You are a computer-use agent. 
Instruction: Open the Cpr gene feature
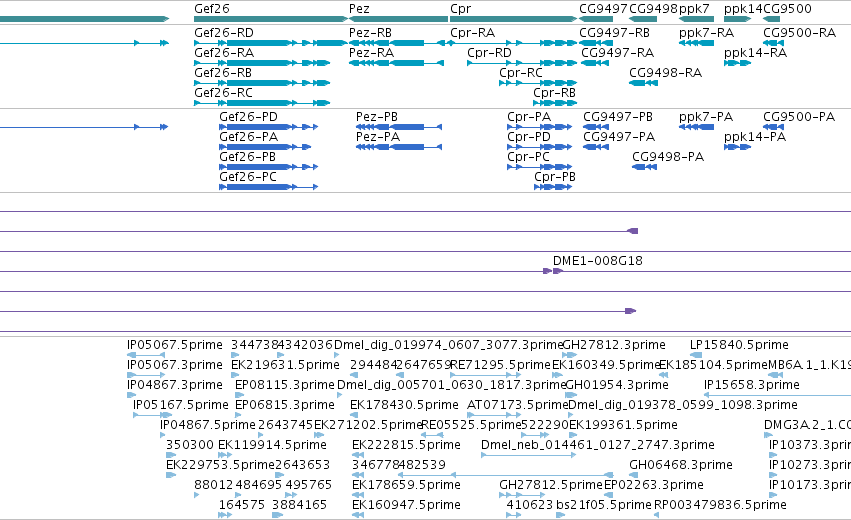coord(513,19)
